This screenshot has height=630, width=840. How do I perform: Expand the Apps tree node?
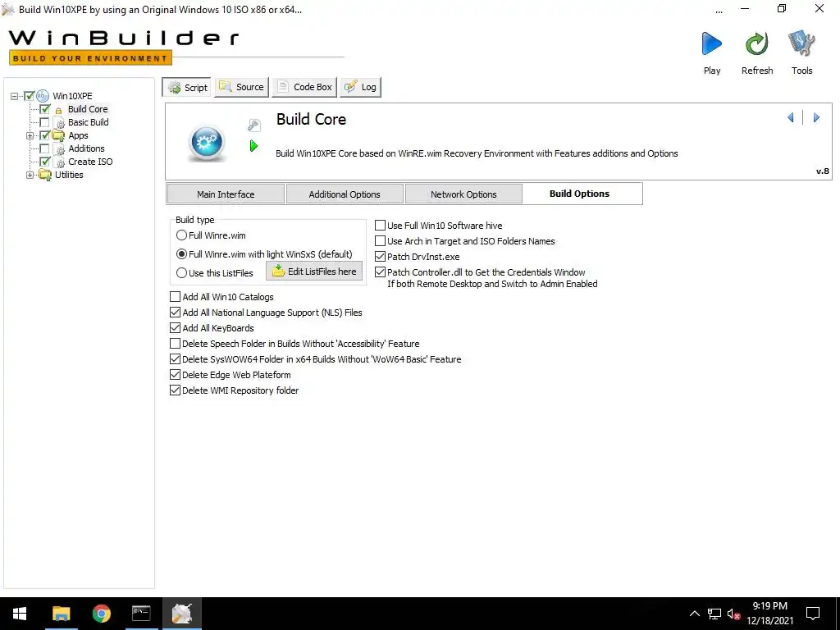point(30,135)
